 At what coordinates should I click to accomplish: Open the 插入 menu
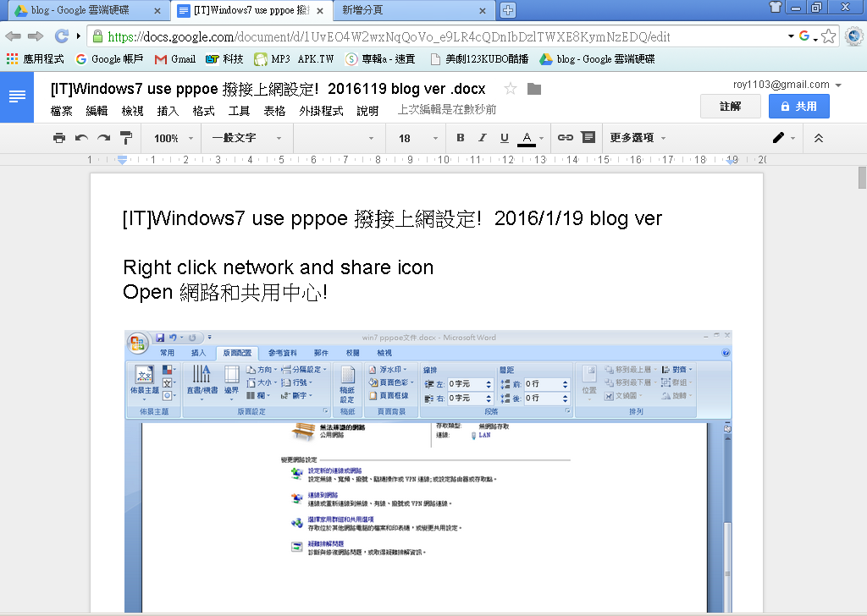(168, 111)
